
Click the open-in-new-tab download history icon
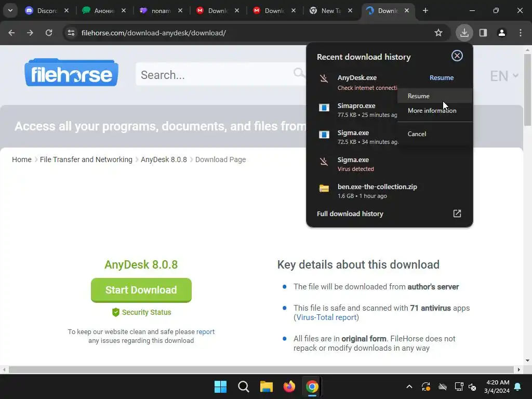click(x=457, y=214)
